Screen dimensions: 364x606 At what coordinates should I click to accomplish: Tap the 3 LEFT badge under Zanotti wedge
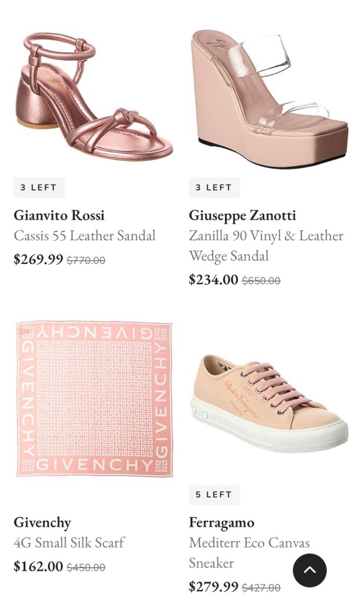tap(214, 188)
